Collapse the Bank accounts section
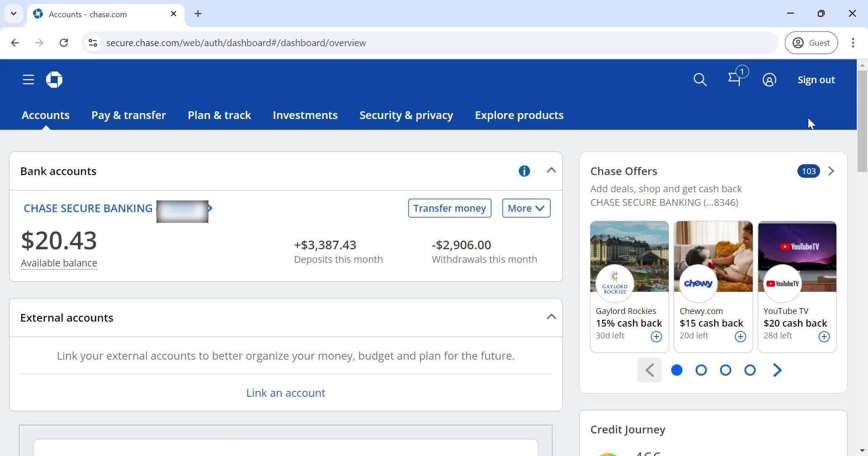 point(551,171)
